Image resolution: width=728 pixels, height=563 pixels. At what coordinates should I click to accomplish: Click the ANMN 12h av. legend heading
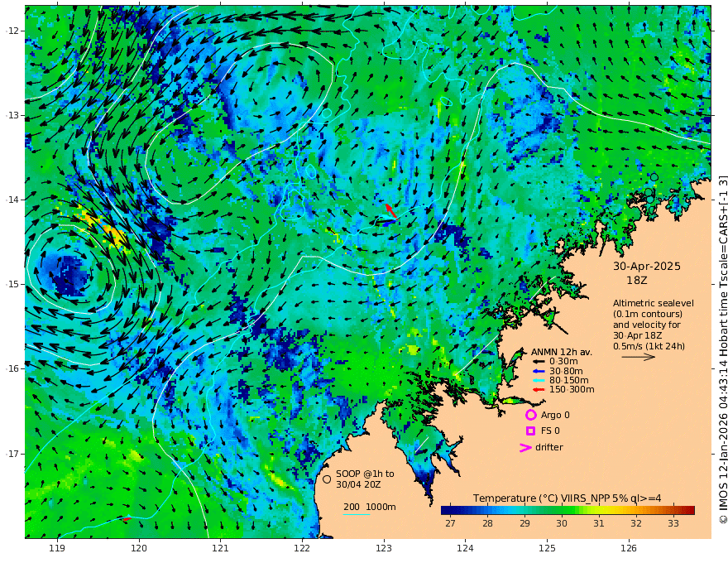point(562,352)
